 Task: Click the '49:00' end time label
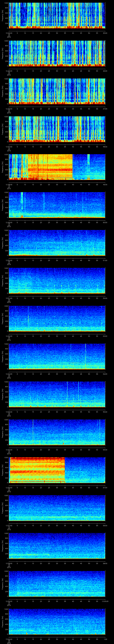coord(105,185)
